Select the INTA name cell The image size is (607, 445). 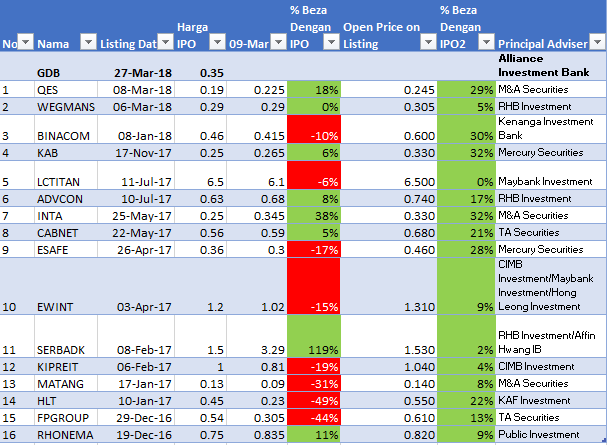click(66, 216)
